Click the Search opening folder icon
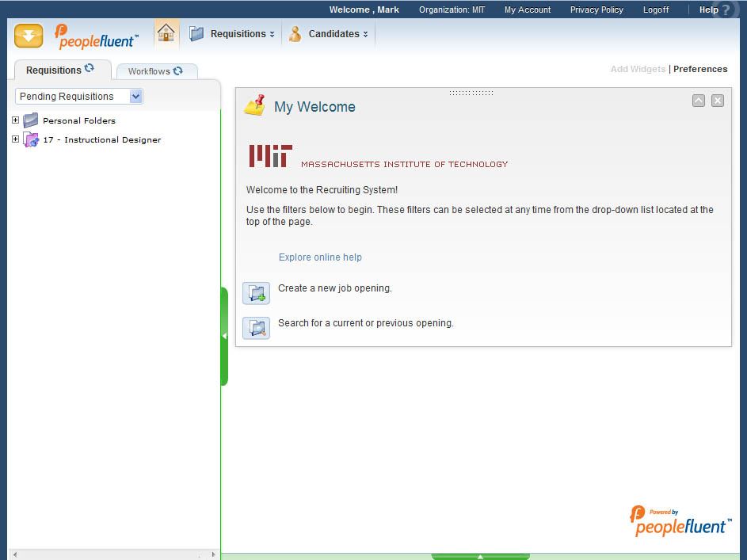 tap(256, 328)
